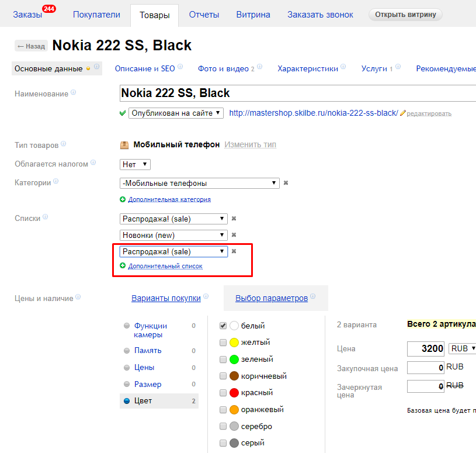Click help icon beside Облагается налогом
This screenshot has height=453, width=476.
(x=93, y=164)
